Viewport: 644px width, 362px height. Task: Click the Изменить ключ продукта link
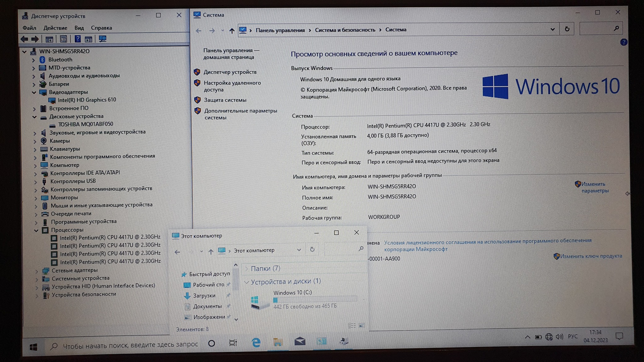tap(591, 256)
